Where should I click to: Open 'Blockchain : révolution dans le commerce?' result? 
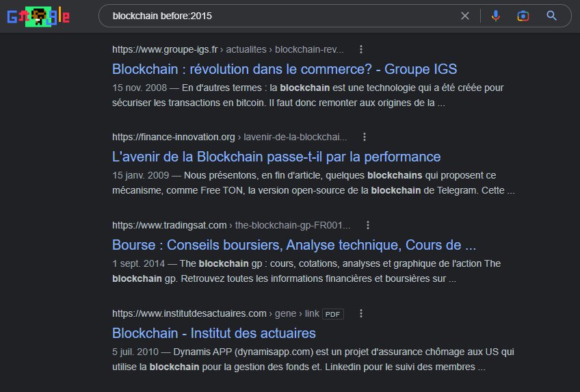pos(284,69)
